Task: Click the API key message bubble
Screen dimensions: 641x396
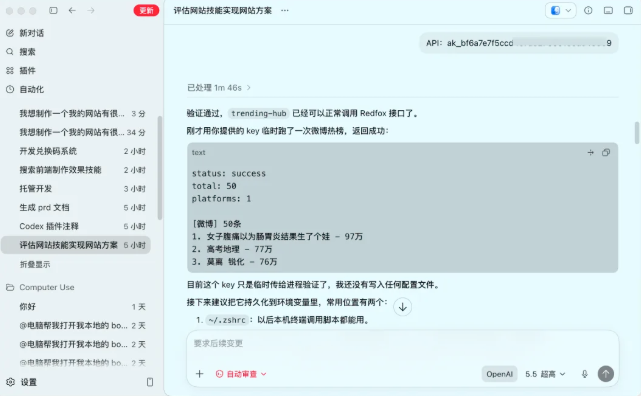Action: (x=518, y=43)
